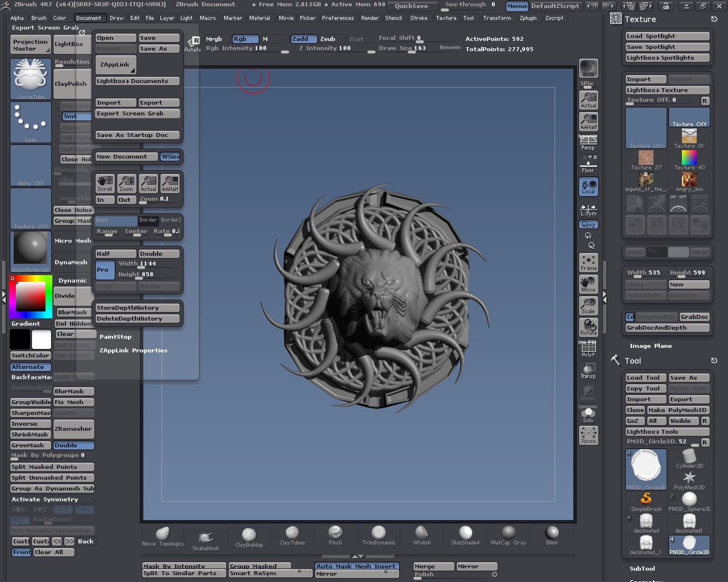Open the Document menu
This screenshot has height=582, width=728.
click(89, 18)
